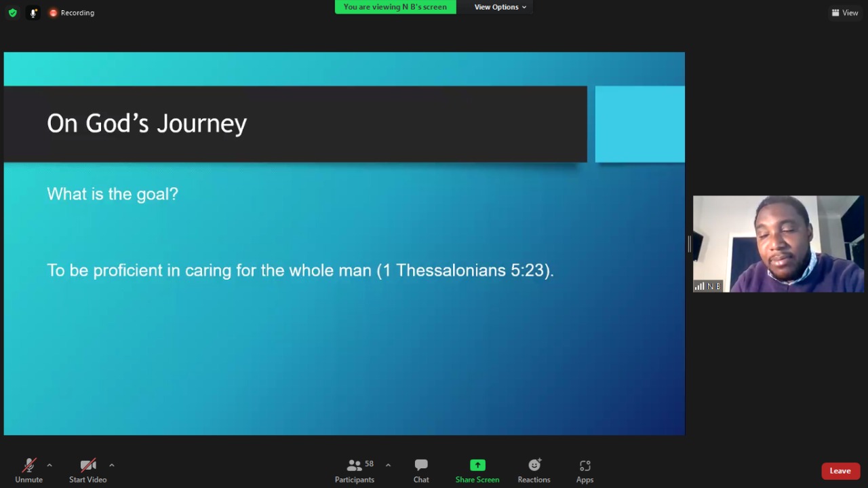Open the Apps panel

point(585,471)
